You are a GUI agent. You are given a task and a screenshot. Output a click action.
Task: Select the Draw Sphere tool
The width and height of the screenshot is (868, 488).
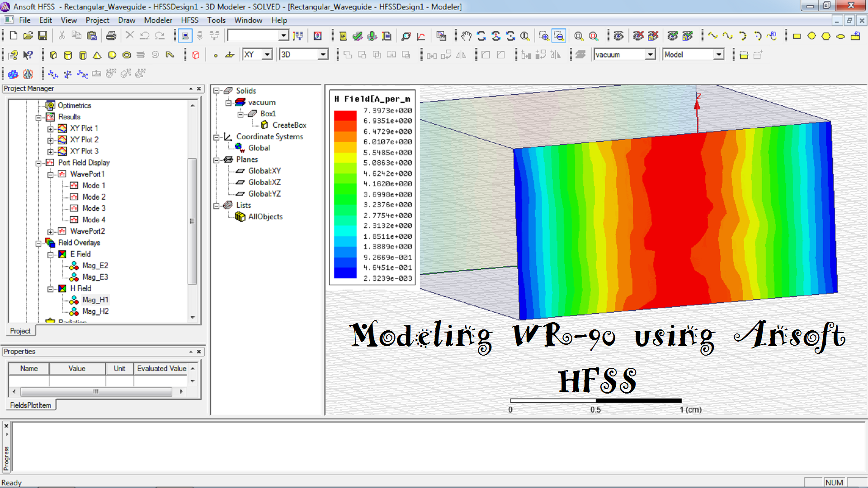112,54
